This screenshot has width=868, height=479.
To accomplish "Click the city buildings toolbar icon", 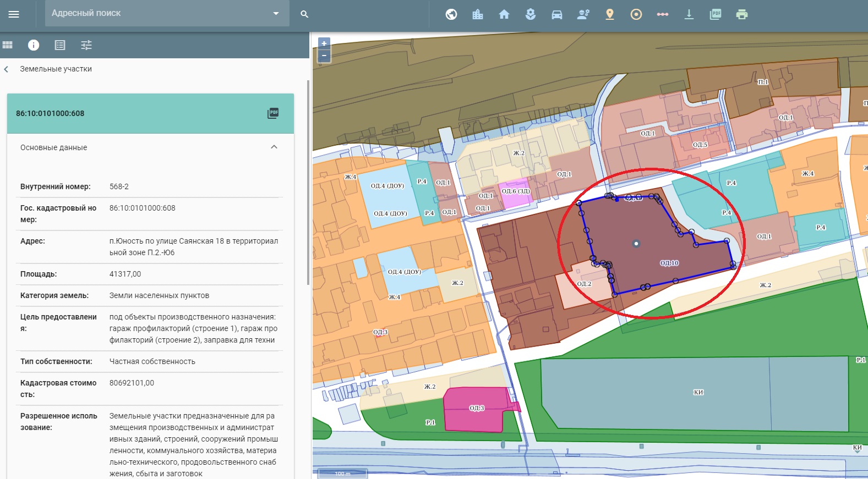I will (x=478, y=14).
